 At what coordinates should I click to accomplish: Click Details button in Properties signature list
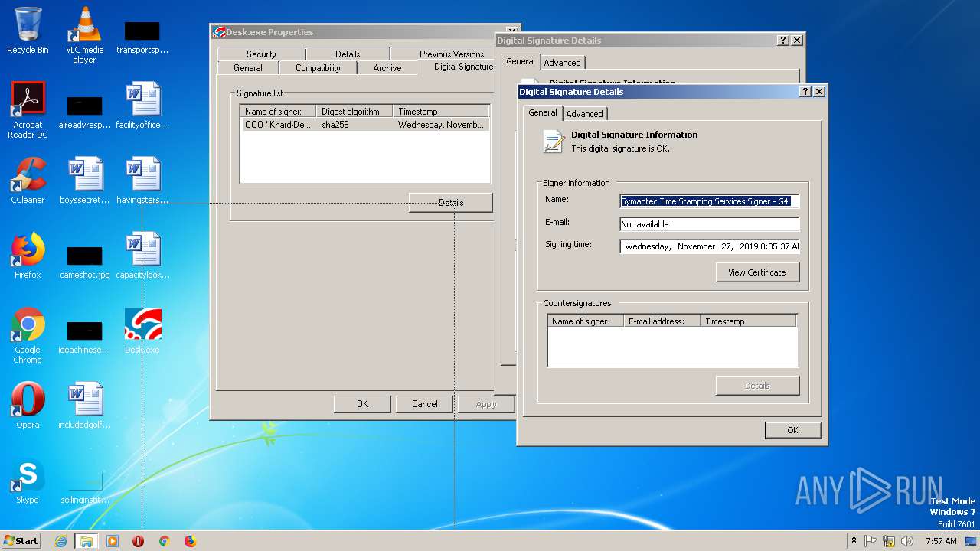click(x=451, y=203)
